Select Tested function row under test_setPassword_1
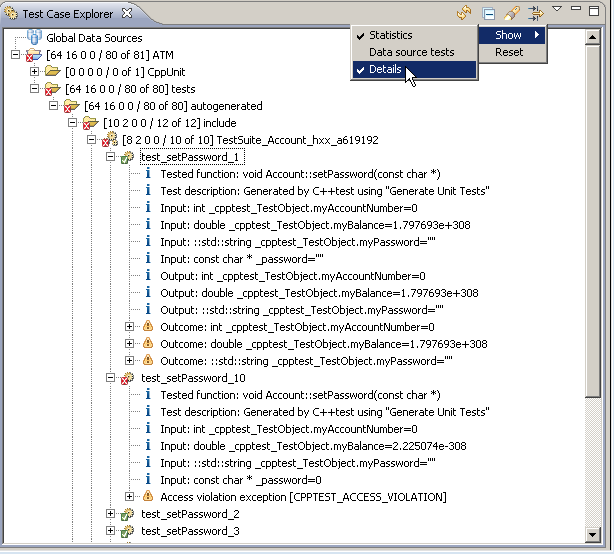 pos(300,174)
